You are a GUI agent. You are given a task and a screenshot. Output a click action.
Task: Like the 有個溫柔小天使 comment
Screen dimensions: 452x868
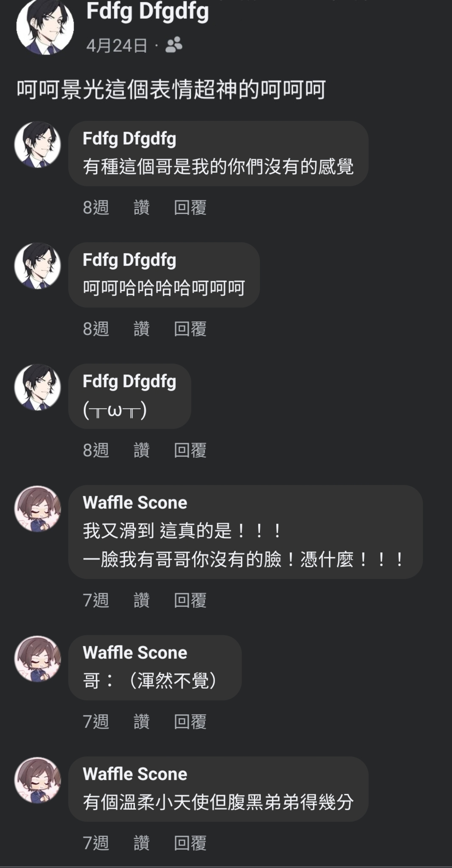pyautogui.click(x=141, y=843)
